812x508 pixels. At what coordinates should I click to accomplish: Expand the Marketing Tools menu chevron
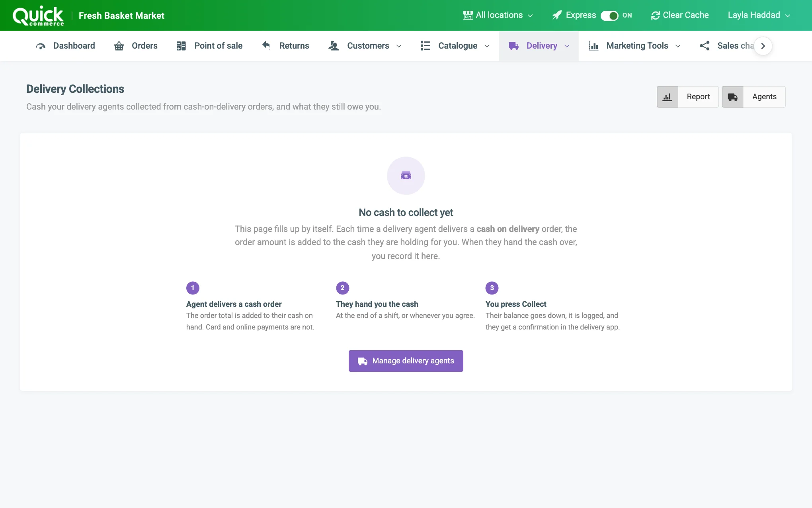pyautogui.click(x=678, y=46)
